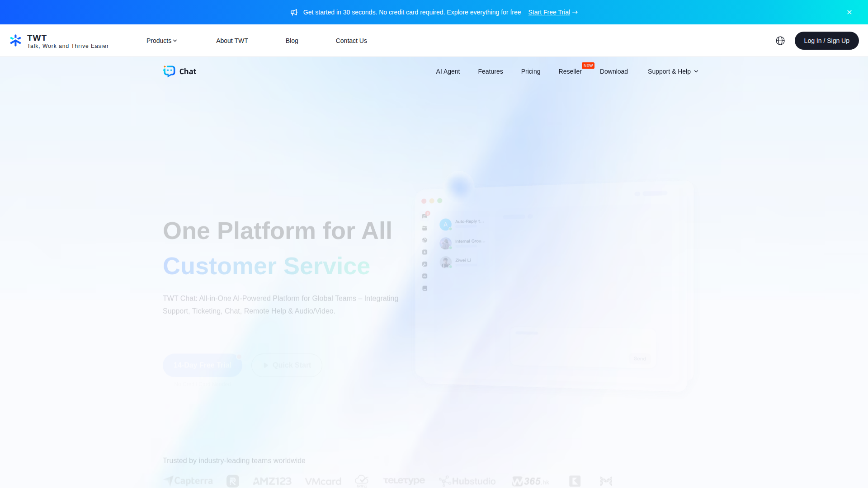This screenshot has width=868, height=488.
Task: Open the Contact Us page
Action: pos(351,41)
